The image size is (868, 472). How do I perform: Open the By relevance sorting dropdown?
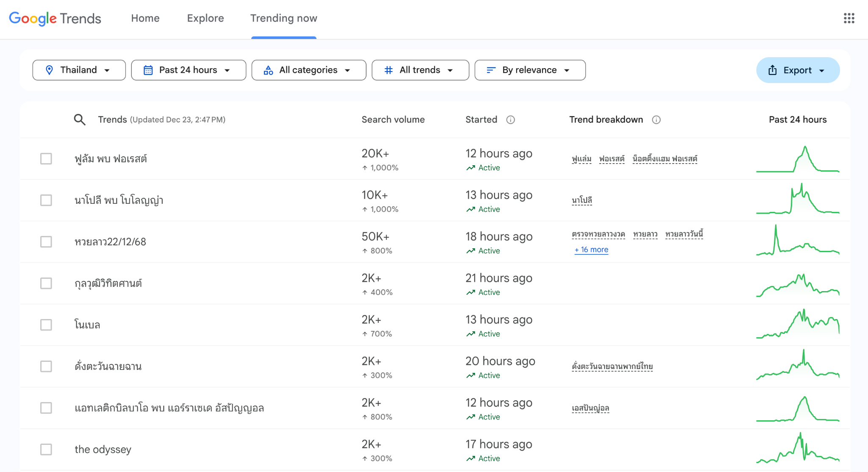point(530,70)
